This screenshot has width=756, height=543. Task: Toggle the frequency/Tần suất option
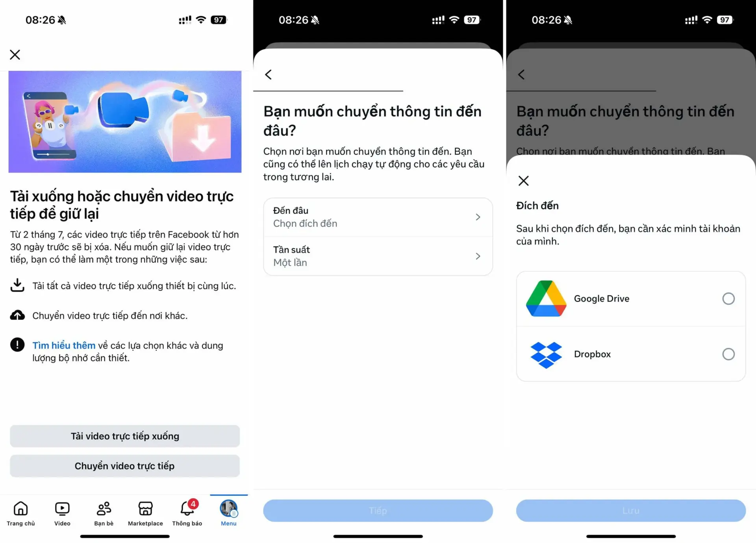click(378, 256)
